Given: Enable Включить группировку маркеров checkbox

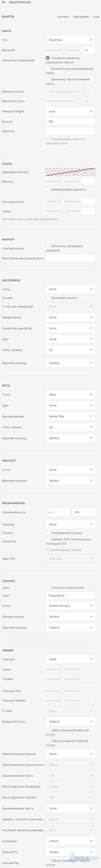Looking at the screenshot, I should click(48, 246).
